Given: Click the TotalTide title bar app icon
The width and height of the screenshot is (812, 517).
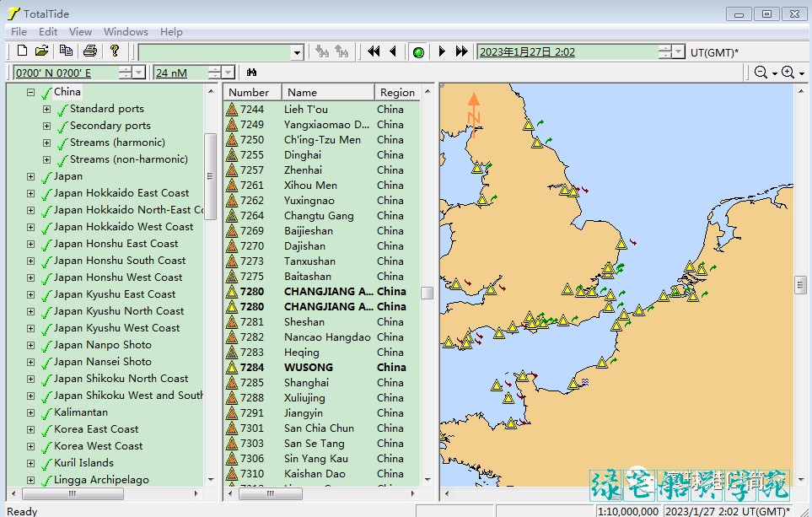Looking at the screenshot, I should 13,13.
